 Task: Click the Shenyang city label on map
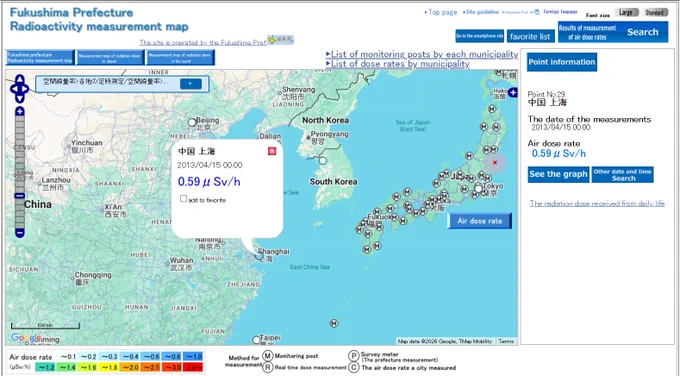click(x=298, y=90)
